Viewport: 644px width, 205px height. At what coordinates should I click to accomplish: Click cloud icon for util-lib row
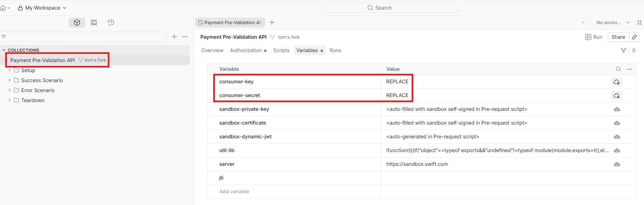[x=617, y=150]
